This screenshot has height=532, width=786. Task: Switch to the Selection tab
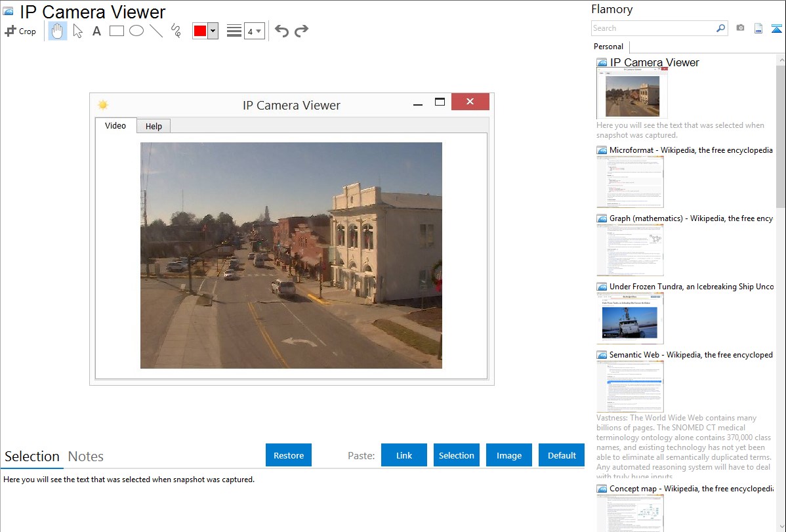(32, 457)
